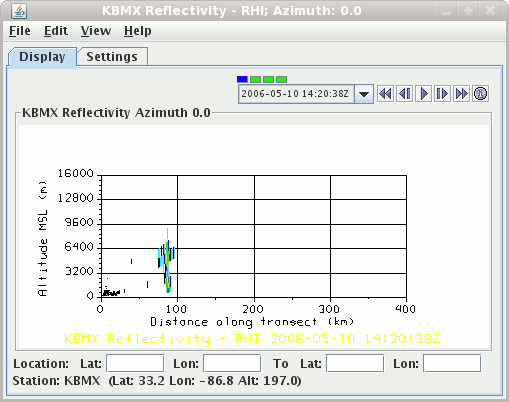
Task: Click the Java window icon
Action: [19, 11]
